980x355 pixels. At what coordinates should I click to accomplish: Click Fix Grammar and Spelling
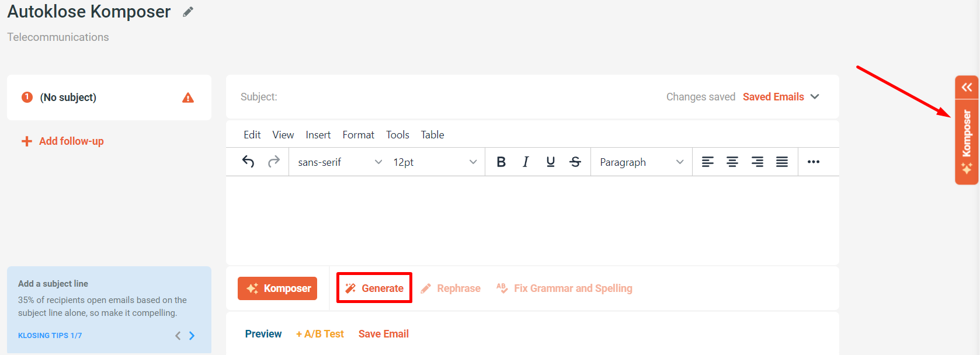point(564,288)
